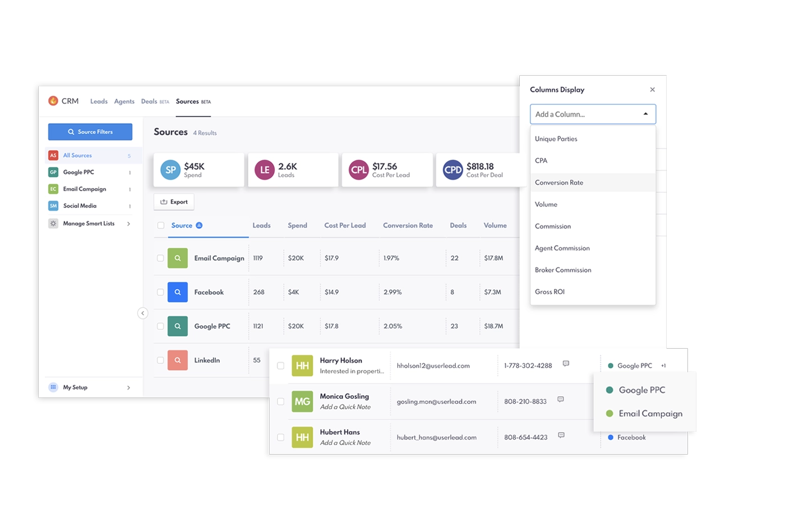785x532 pixels.
Task: Open the Agents section
Action: [124, 101]
